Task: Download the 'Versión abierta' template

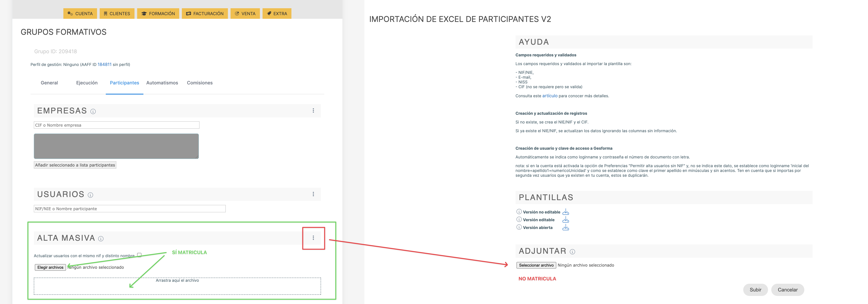Action: [565, 228]
